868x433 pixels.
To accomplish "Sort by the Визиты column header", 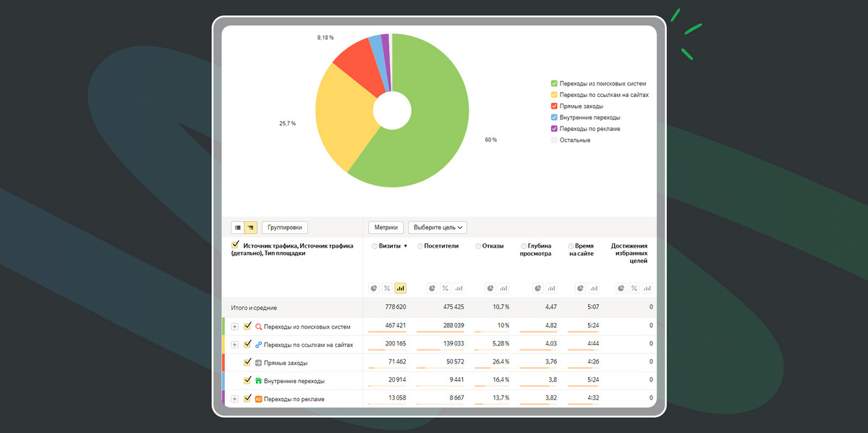I will pyautogui.click(x=391, y=246).
